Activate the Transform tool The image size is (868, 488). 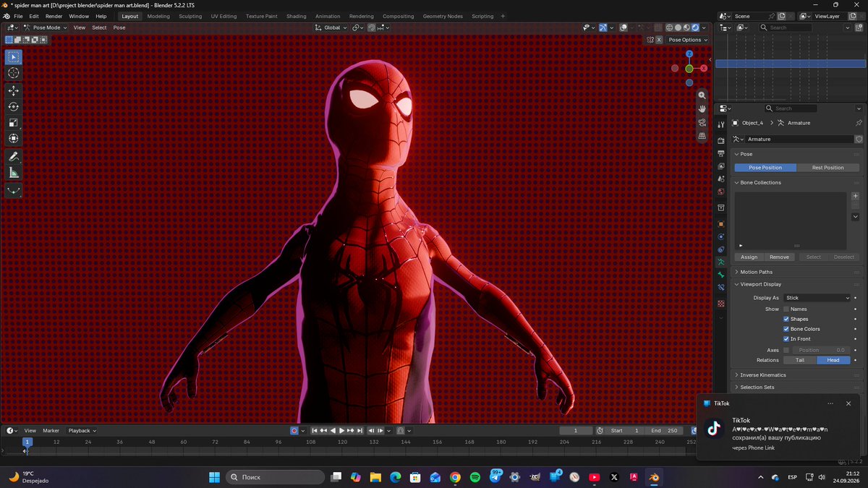[x=14, y=138]
